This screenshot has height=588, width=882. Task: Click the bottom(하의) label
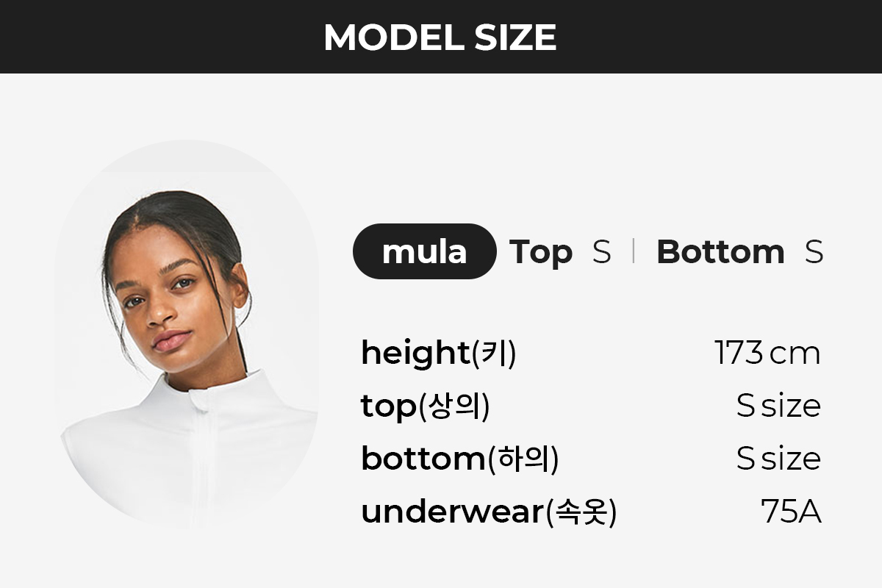[459, 459]
